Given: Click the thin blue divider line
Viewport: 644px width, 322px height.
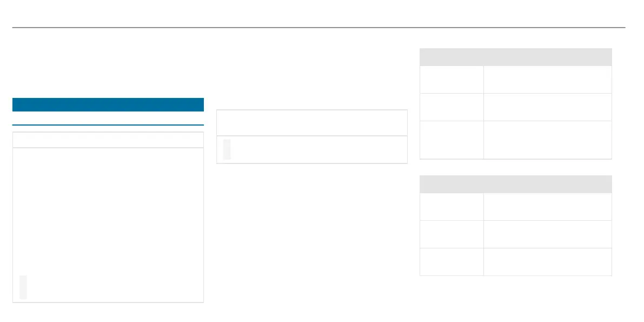Looking at the screenshot, I should (x=108, y=124).
